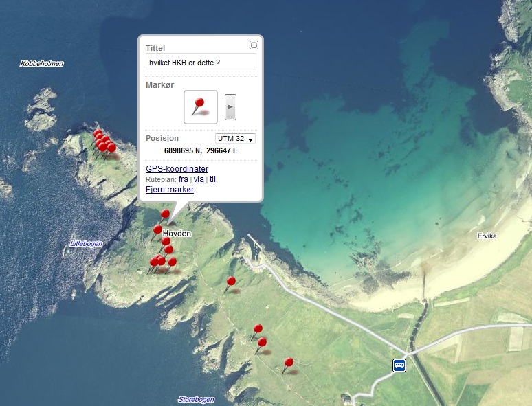Select the red pushpin marker preview

pyautogui.click(x=200, y=106)
